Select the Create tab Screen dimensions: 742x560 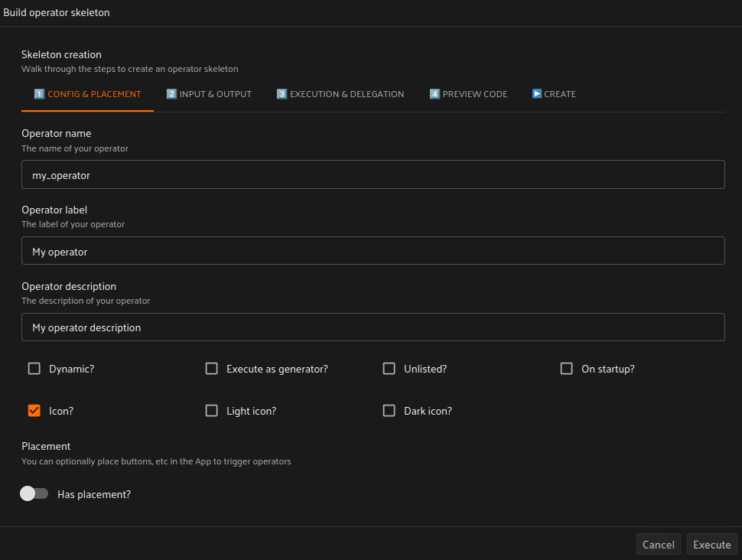pos(554,94)
